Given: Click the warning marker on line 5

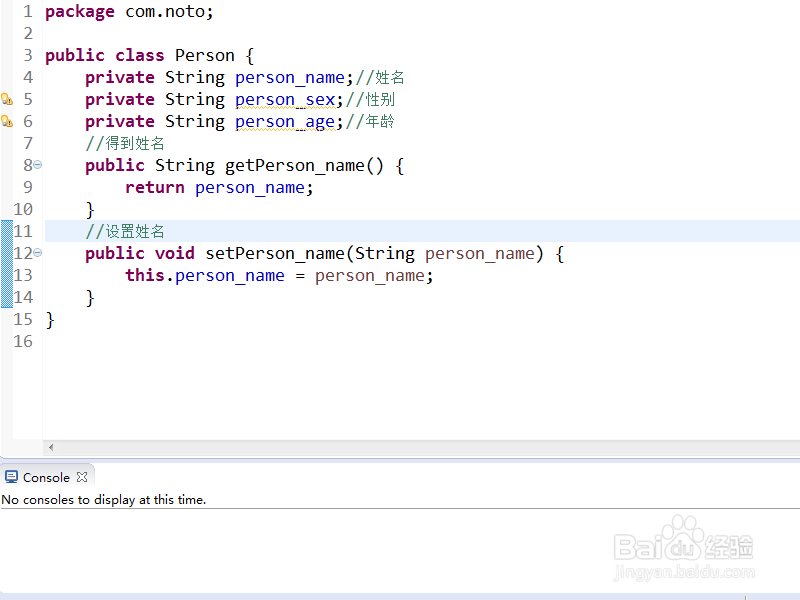Looking at the screenshot, I should point(7,99).
